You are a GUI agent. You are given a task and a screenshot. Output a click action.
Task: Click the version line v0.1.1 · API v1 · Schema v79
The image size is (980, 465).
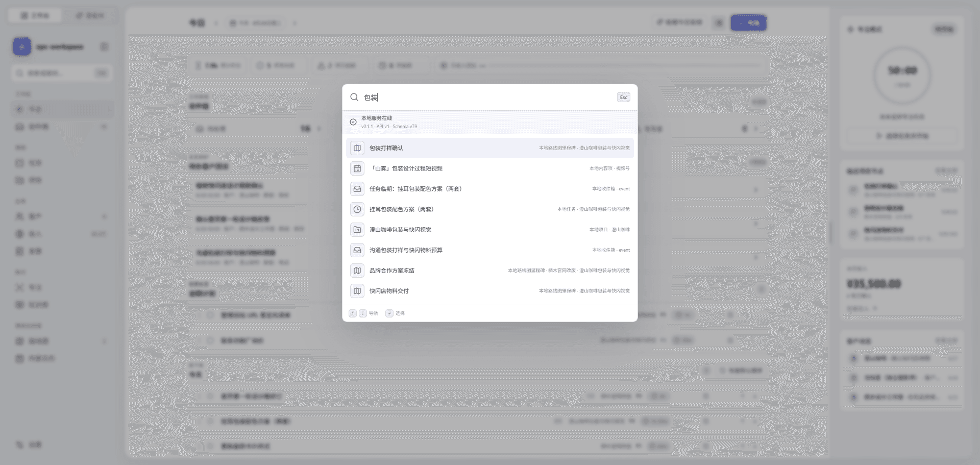coord(389,127)
